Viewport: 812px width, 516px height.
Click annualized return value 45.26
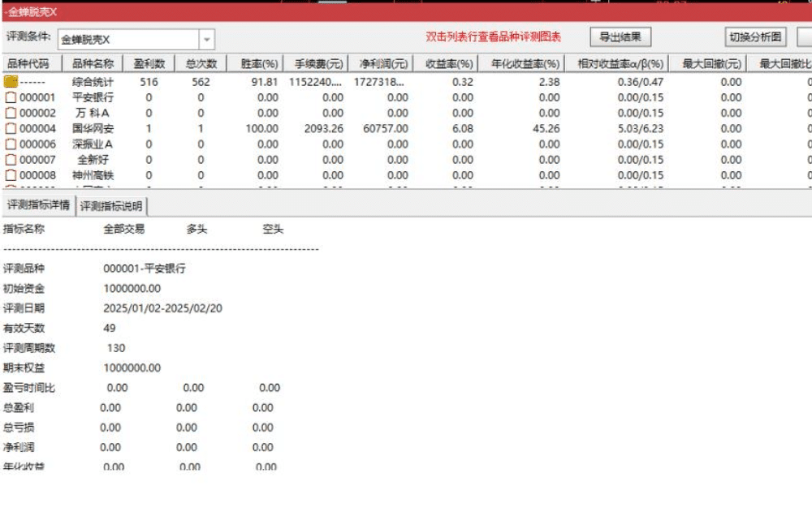pos(546,128)
